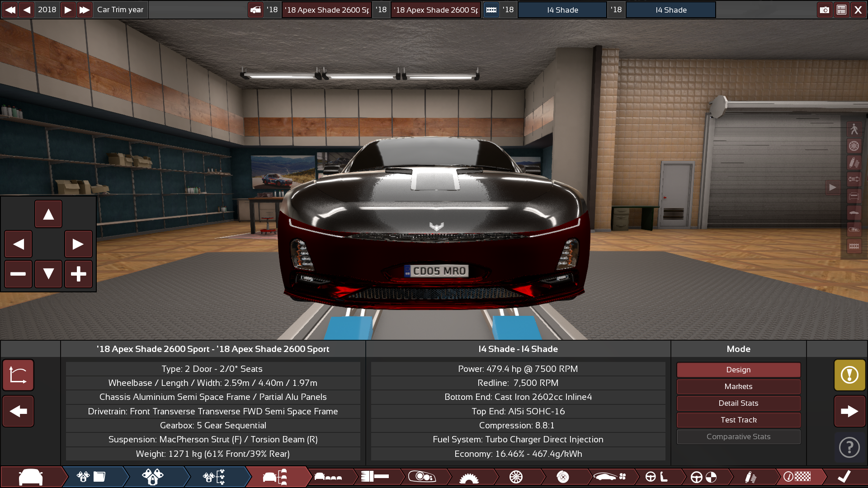The image size is (868, 488).
Task: Toggle chassis visibility in the side panel
Action: pos(854,179)
